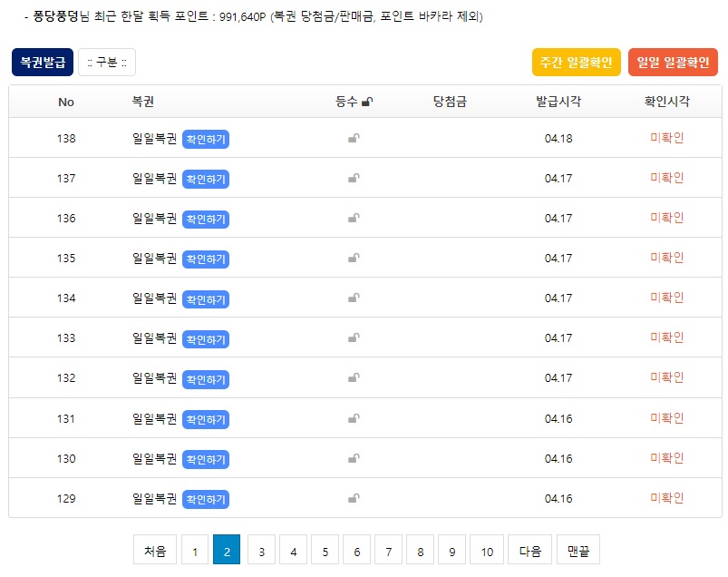Viewport: 728px width, 577px height.
Task: Open the :: 구분 :: dropdown
Action: [x=107, y=63]
